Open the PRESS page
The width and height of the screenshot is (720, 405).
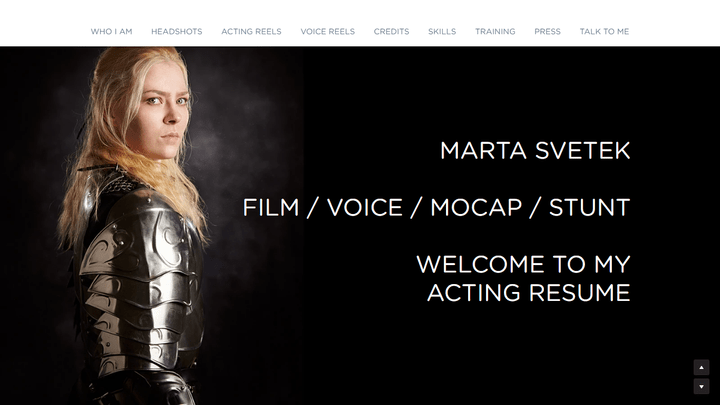547,32
